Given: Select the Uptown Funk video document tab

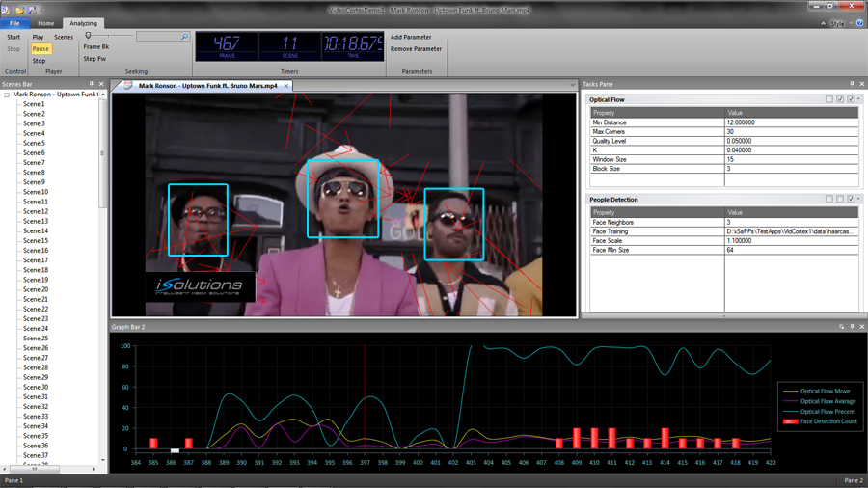Looking at the screenshot, I should [x=207, y=86].
